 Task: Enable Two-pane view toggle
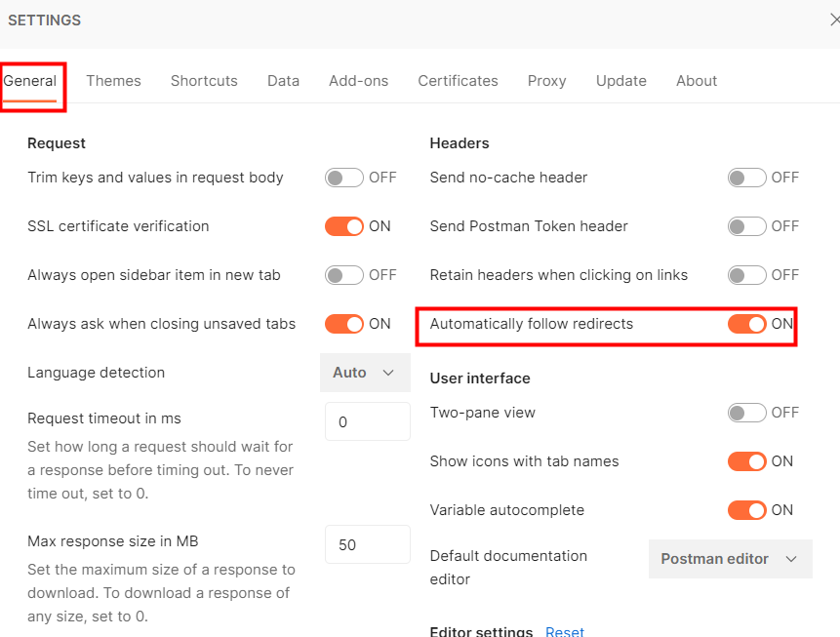coord(746,413)
